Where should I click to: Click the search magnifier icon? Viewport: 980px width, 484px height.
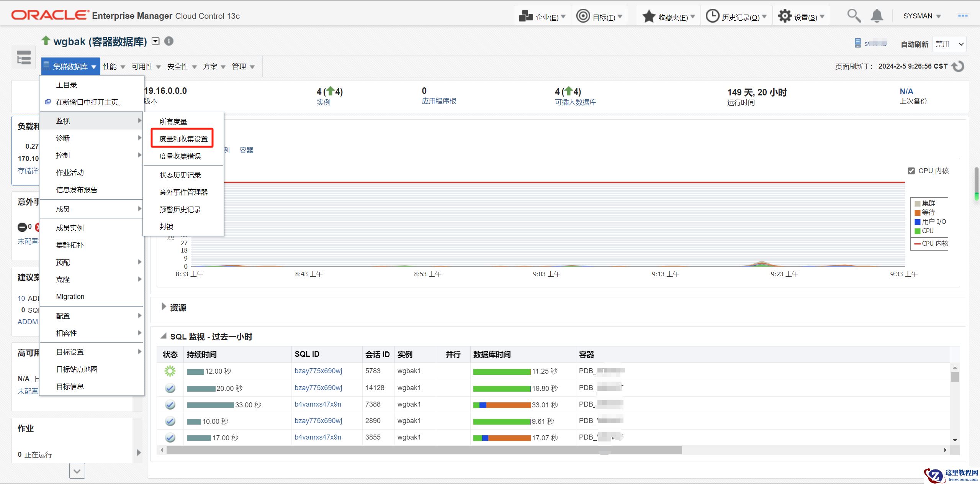[x=854, y=16]
